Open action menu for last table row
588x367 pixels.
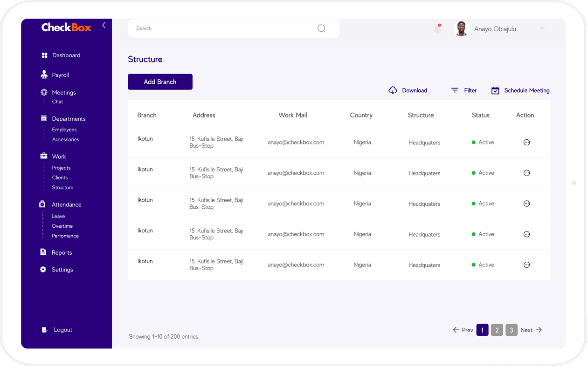tap(526, 265)
